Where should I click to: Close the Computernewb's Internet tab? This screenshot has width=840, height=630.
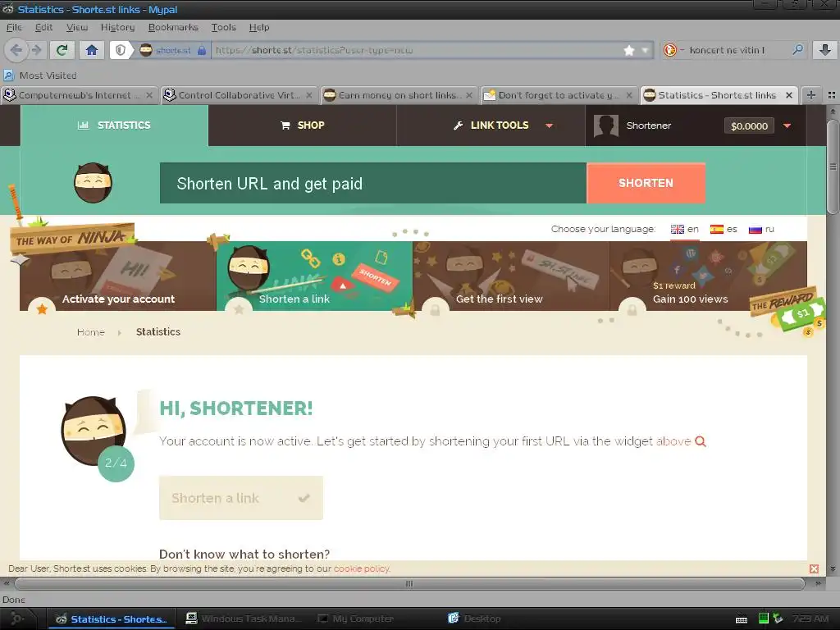[149, 95]
